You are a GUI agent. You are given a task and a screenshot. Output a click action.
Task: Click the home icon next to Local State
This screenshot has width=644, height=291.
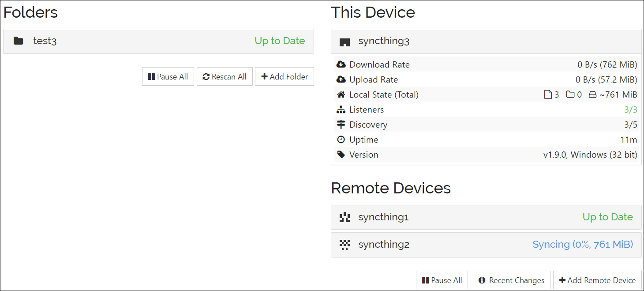pyautogui.click(x=341, y=94)
